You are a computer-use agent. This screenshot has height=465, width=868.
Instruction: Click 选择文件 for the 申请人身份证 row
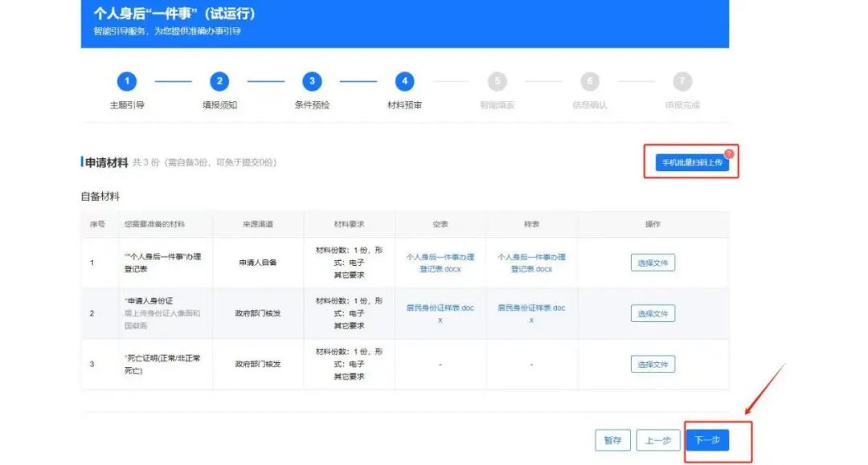click(652, 313)
